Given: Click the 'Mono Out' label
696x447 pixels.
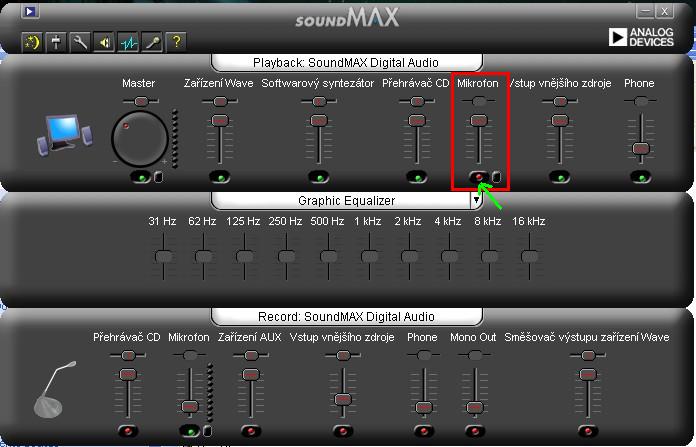Looking at the screenshot, I should [x=473, y=337].
